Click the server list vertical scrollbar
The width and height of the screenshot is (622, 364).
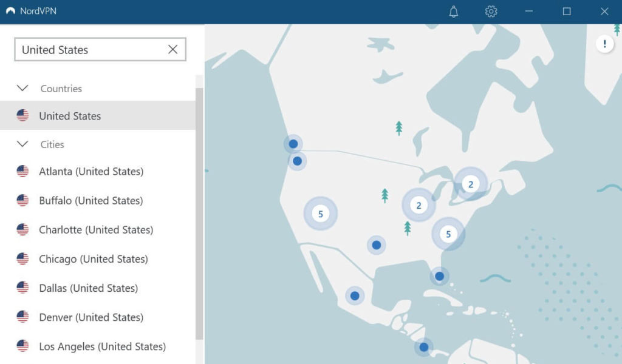(199, 214)
